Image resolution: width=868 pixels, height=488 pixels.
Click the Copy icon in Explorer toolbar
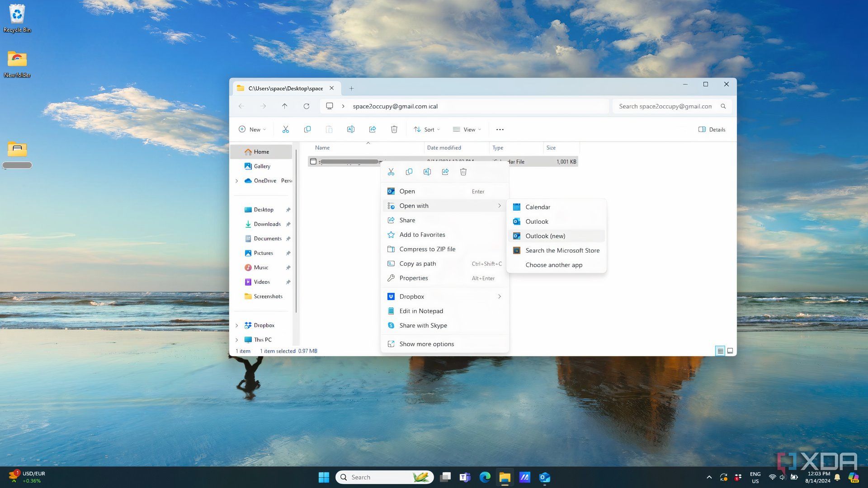[x=307, y=130]
